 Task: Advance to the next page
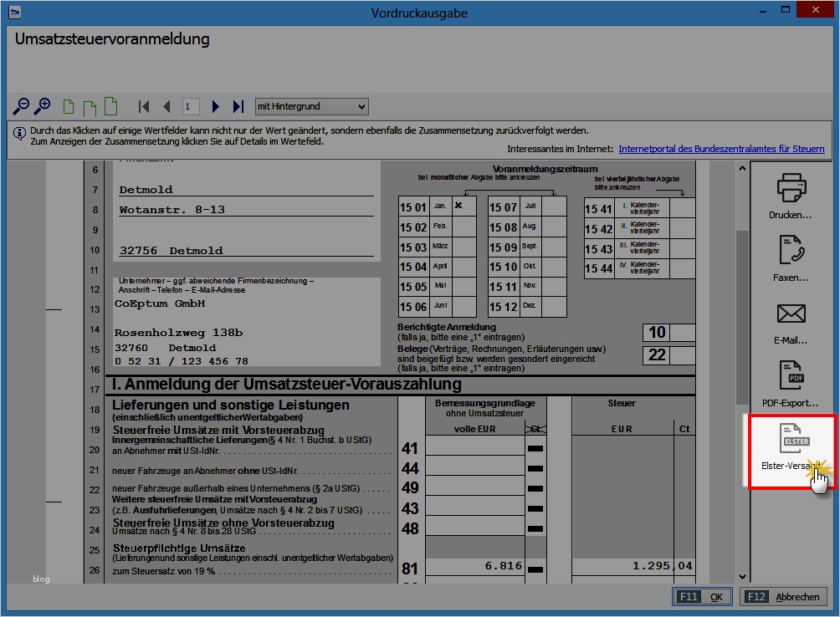(215, 106)
